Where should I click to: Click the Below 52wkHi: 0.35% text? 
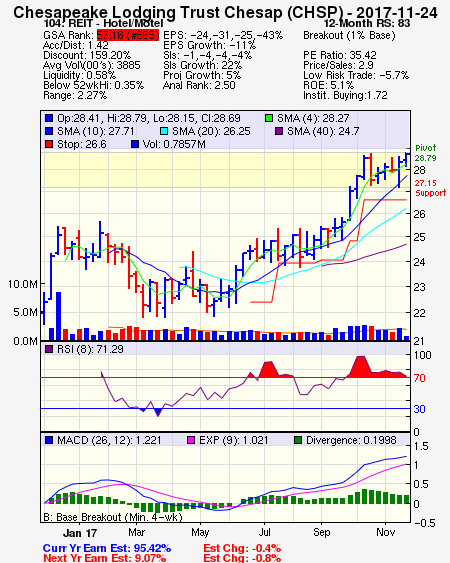(x=93, y=85)
